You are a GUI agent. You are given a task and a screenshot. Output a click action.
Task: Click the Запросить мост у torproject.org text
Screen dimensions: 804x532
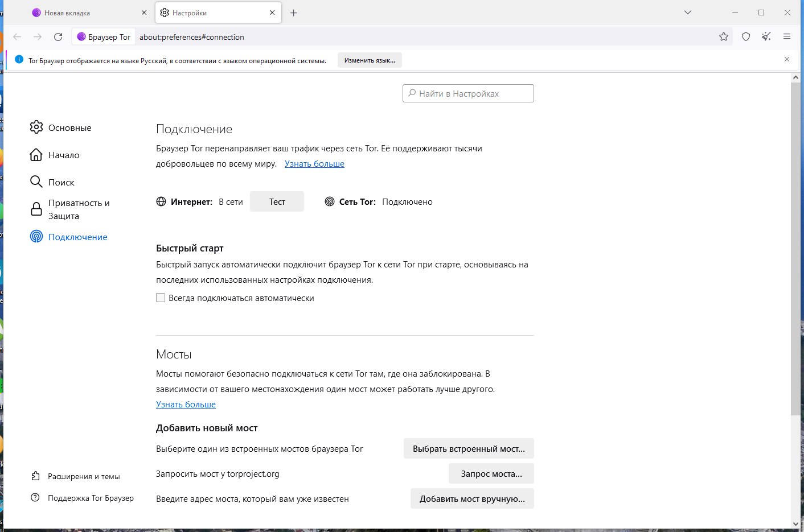coord(218,474)
